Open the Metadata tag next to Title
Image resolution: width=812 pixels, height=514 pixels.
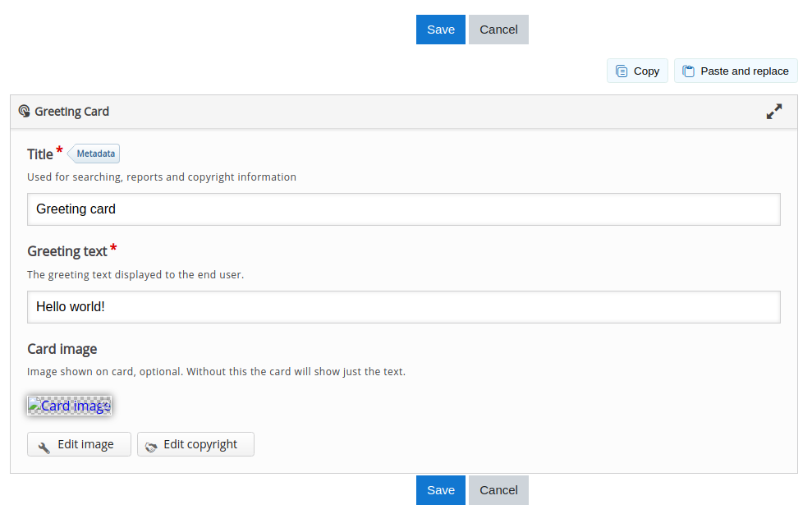point(94,154)
